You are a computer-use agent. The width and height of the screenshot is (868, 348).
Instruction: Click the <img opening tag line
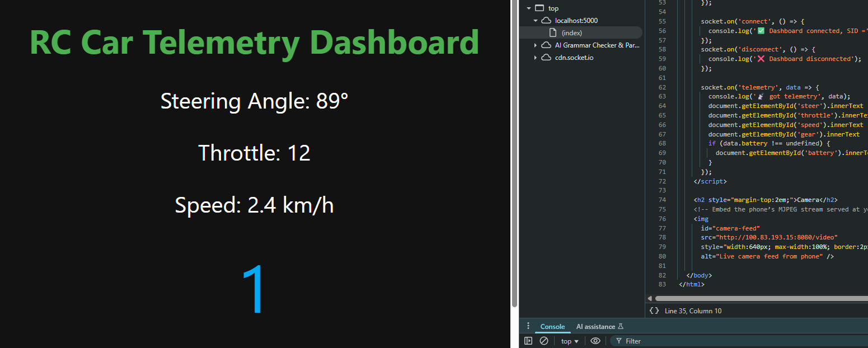701,219
